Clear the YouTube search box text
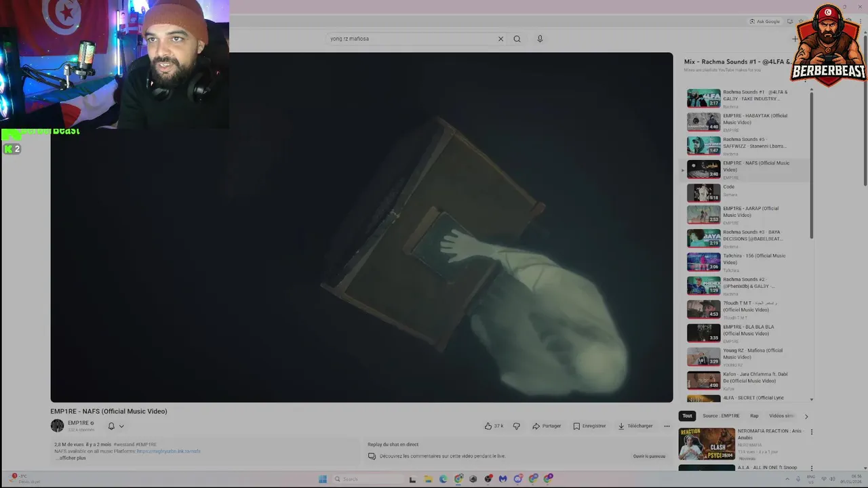This screenshot has height=488, width=868. [500, 39]
